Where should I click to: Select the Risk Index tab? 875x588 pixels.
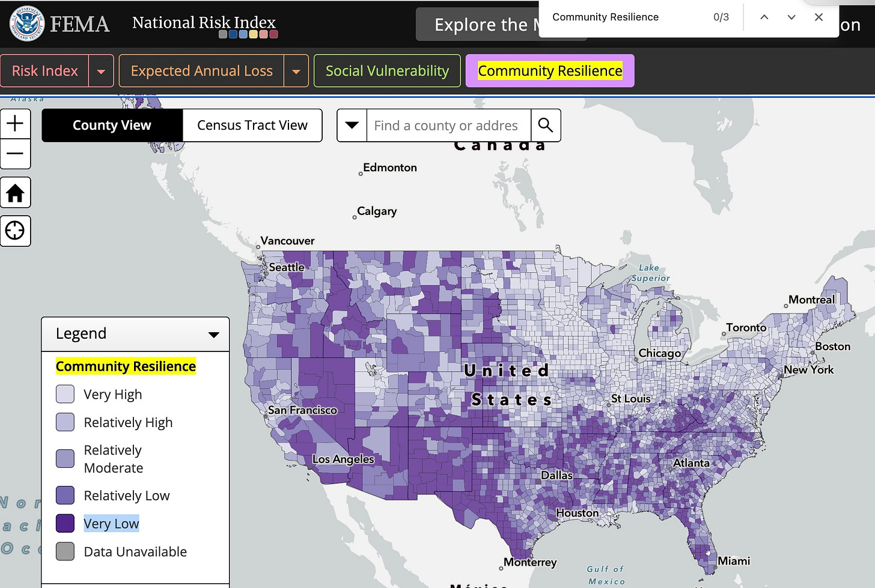coord(44,71)
